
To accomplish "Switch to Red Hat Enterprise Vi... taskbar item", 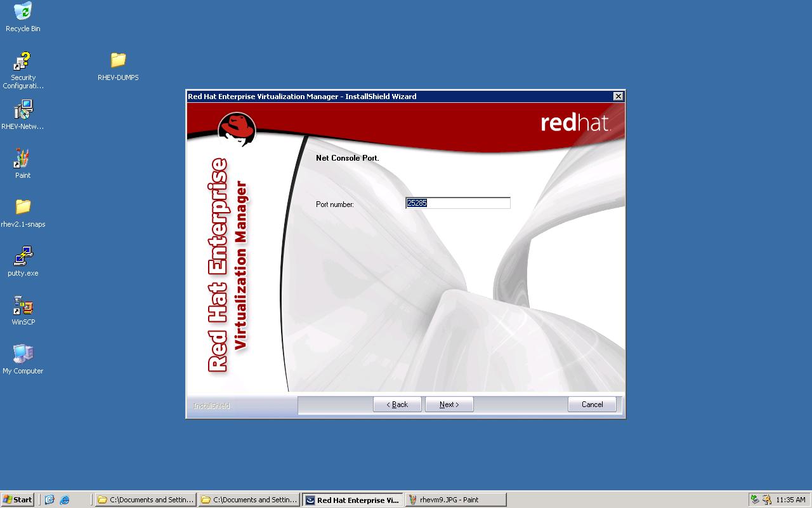I will tap(353, 500).
